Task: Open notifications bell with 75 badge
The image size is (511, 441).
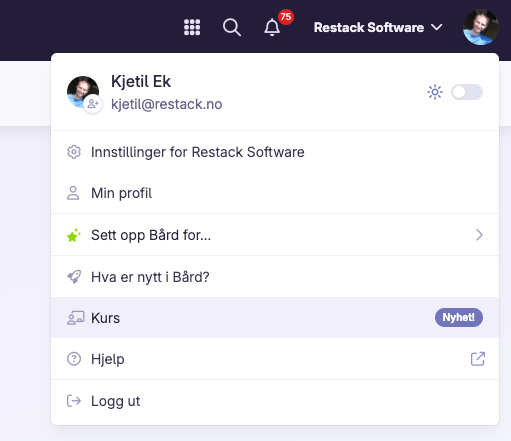Action: (272, 27)
